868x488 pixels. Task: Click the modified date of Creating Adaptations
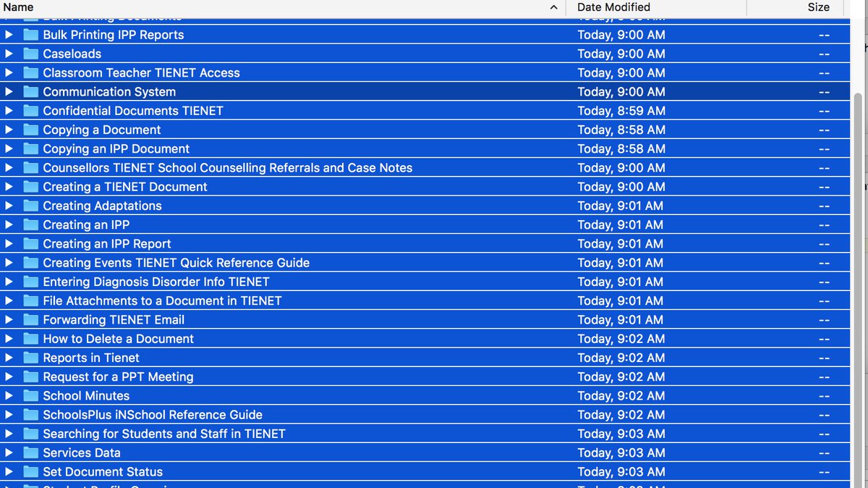621,206
